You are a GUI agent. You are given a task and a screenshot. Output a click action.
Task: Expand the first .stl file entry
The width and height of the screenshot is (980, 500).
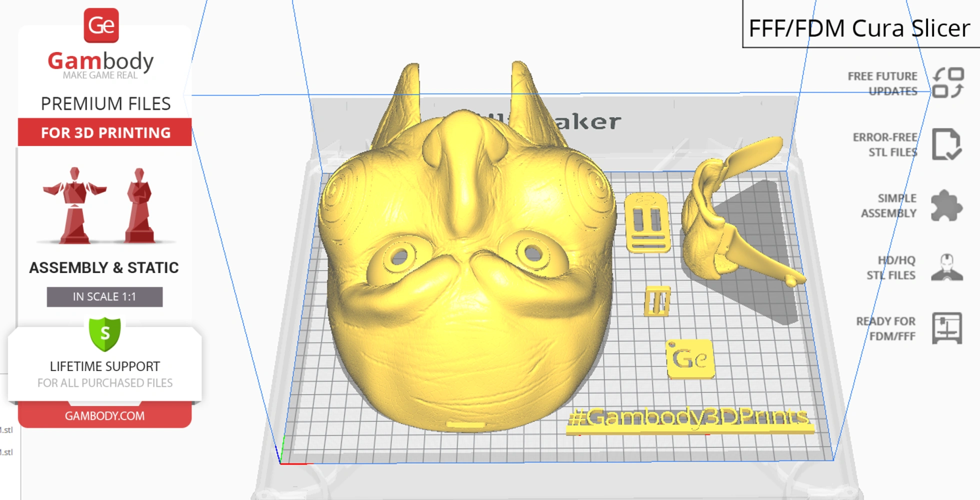7,431
